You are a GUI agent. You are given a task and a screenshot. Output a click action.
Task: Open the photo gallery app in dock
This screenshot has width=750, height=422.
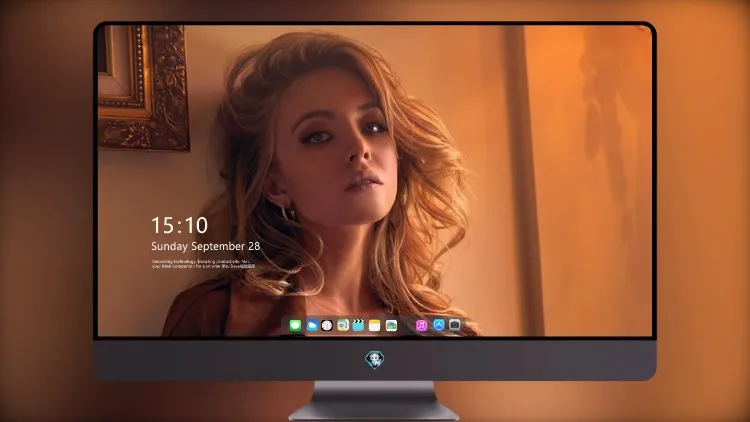tap(391, 325)
